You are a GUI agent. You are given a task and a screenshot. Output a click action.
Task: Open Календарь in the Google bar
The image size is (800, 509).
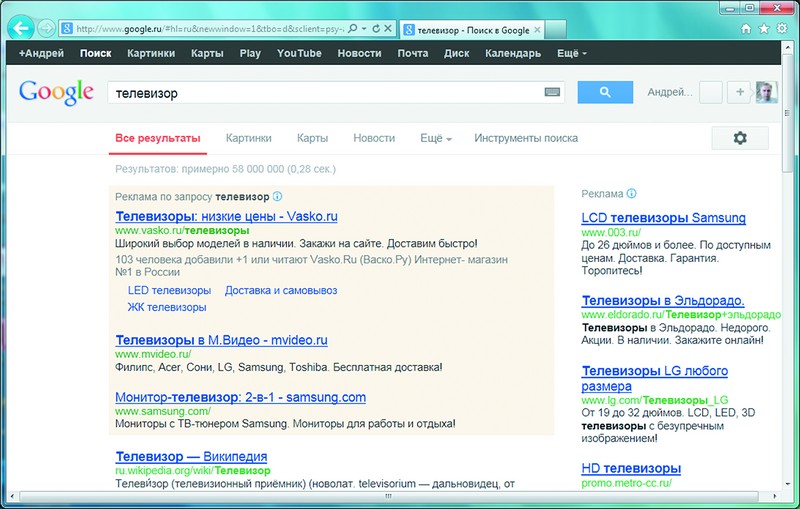513,53
